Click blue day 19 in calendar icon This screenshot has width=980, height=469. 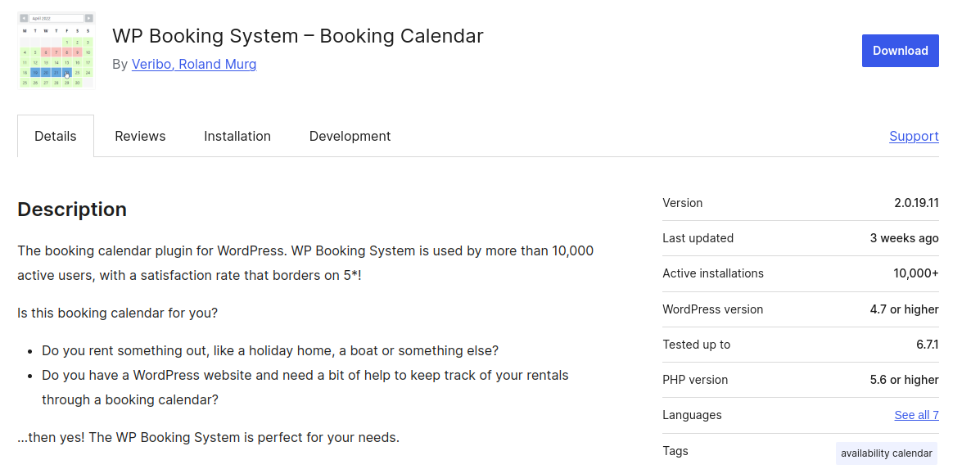coord(35,73)
